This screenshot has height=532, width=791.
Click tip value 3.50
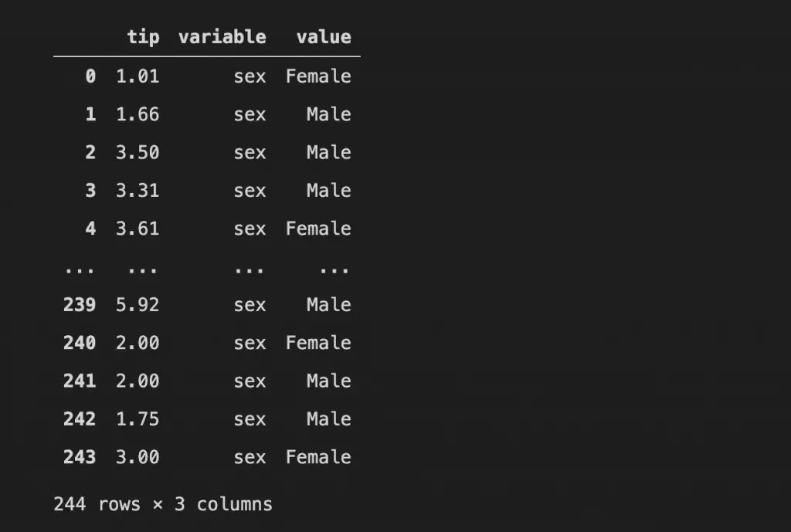(137, 152)
